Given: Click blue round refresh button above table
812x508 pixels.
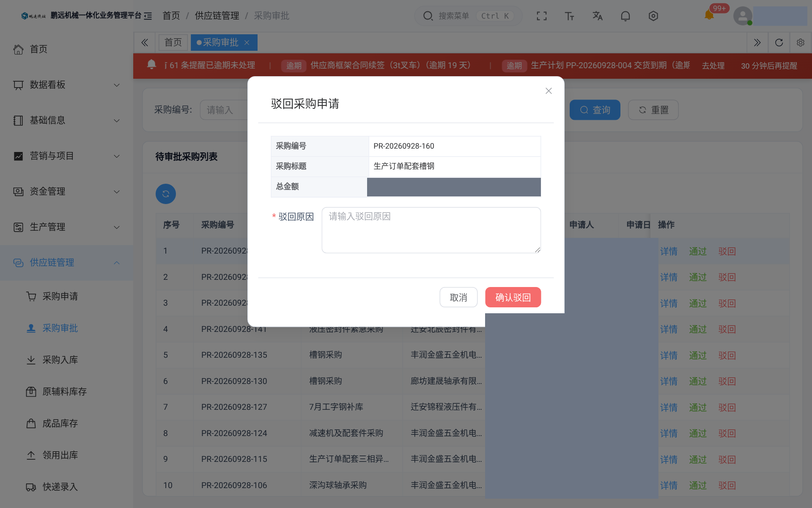Looking at the screenshot, I should (166, 194).
